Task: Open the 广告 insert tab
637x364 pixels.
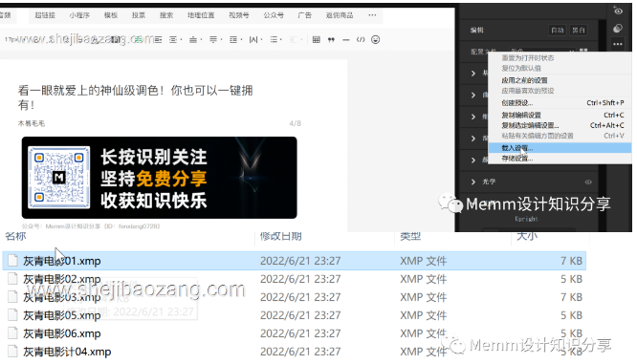Action: coord(305,15)
